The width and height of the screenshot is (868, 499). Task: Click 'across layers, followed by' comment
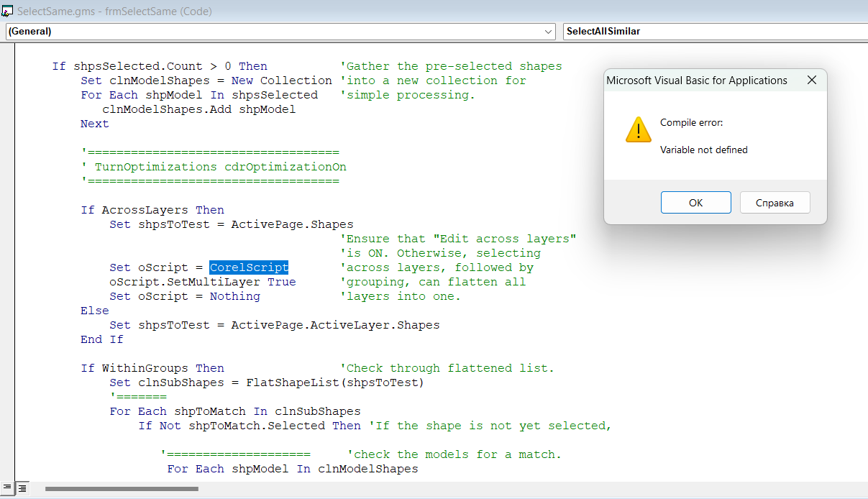pyautogui.click(x=437, y=267)
